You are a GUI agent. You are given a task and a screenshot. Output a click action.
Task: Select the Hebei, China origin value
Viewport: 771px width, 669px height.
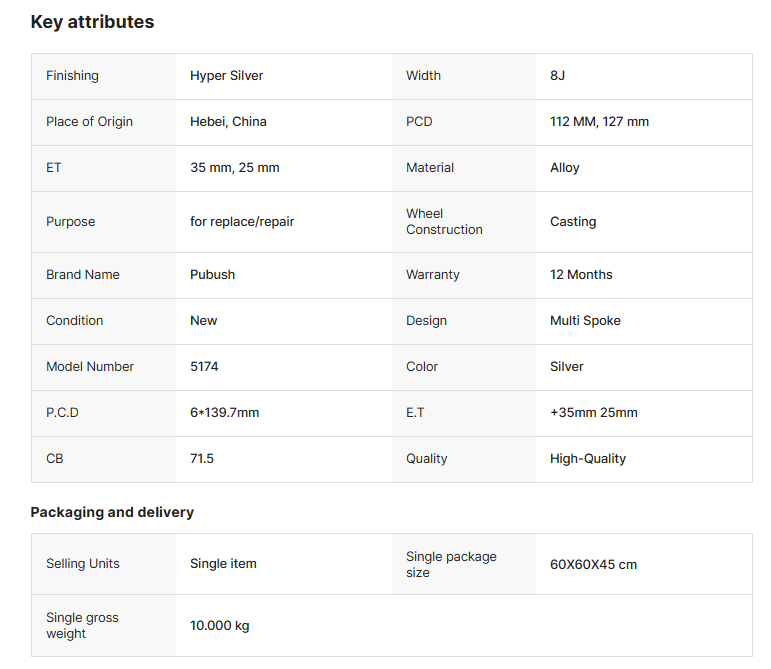[x=228, y=122]
